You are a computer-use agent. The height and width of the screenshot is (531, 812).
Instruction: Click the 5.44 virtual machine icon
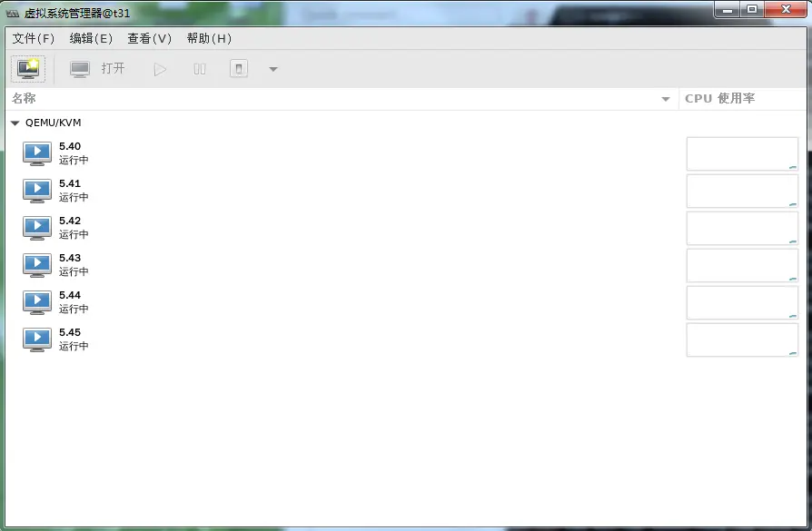37,302
